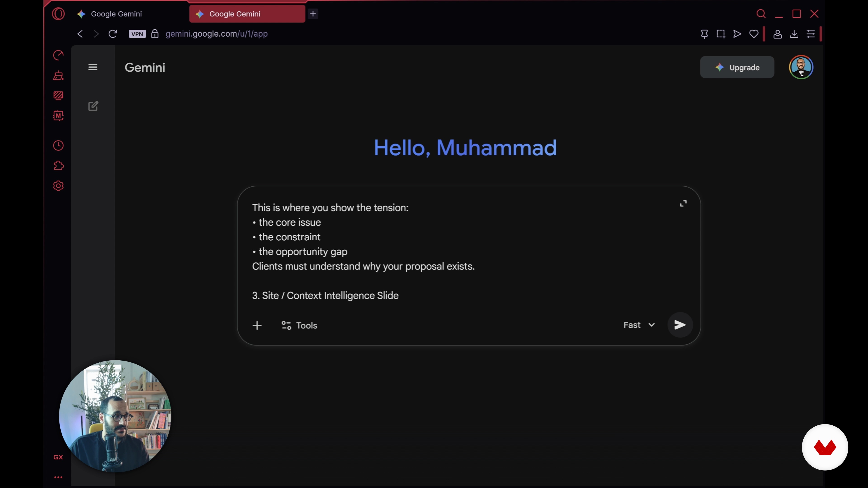Toggle the heart bookmark icon in the toolbar
Viewport: 868px width, 488px height.
coord(754,34)
